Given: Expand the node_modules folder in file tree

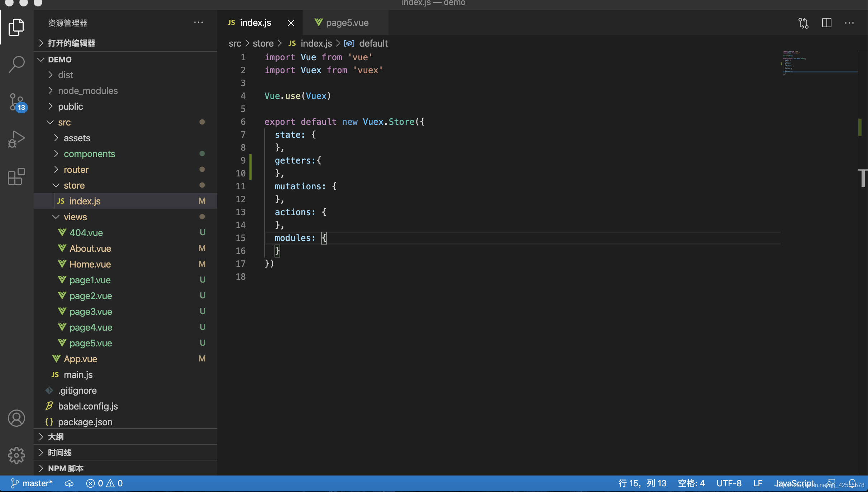Looking at the screenshot, I should pos(88,90).
